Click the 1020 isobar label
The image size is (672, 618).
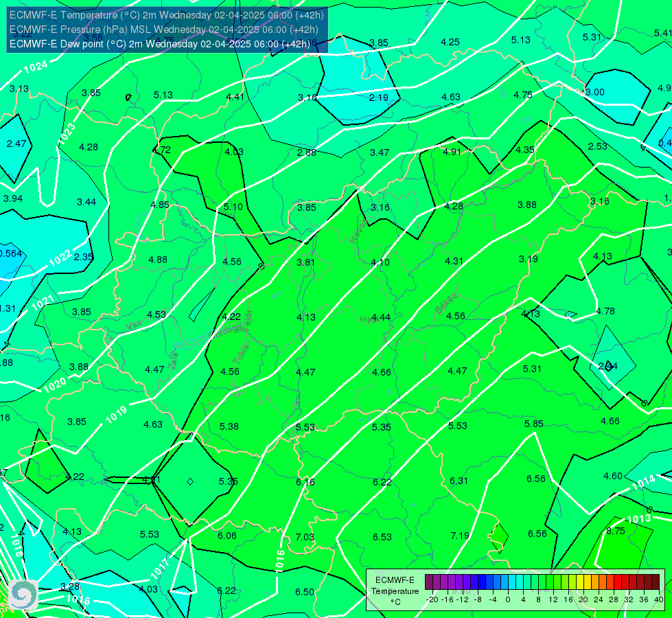[55, 385]
